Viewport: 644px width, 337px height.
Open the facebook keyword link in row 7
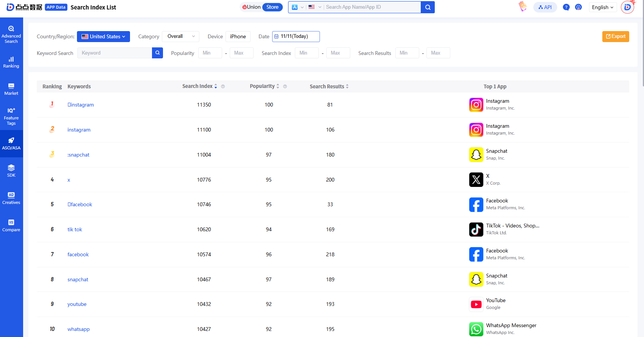coord(78,254)
